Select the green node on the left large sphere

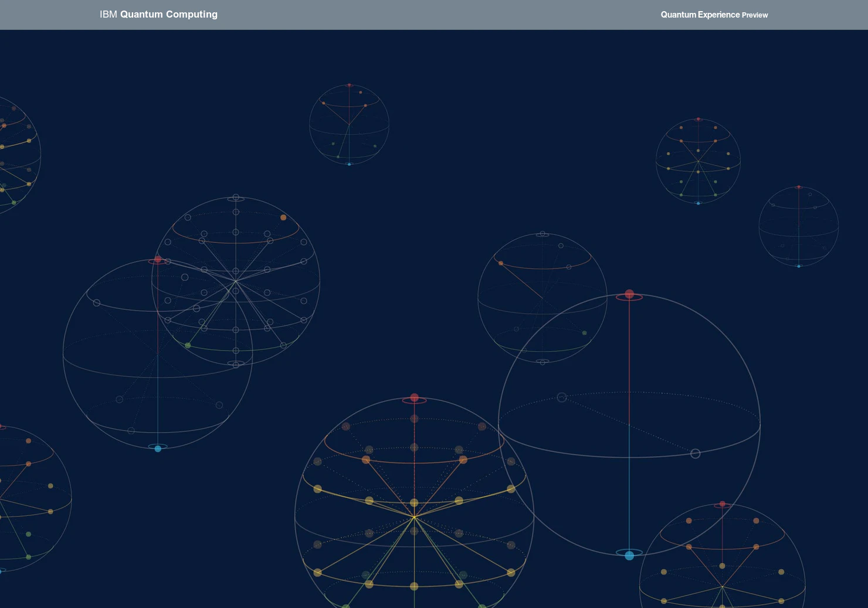pos(188,345)
